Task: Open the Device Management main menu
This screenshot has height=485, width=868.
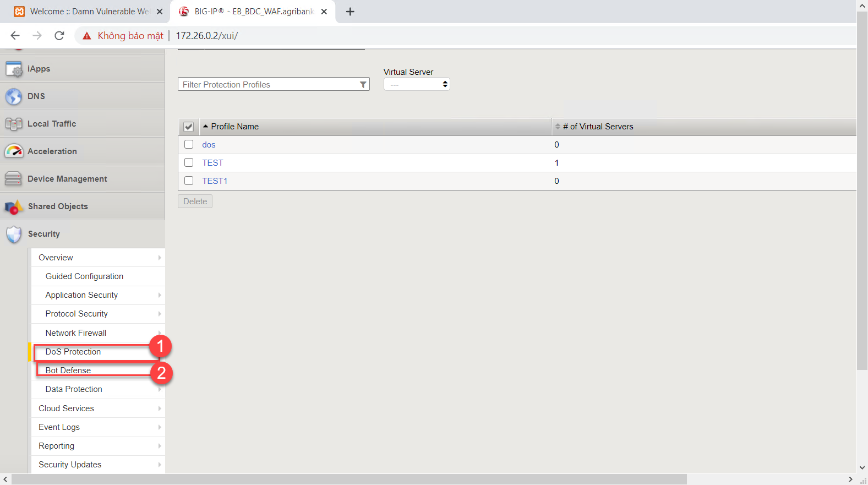Action: coord(83,179)
